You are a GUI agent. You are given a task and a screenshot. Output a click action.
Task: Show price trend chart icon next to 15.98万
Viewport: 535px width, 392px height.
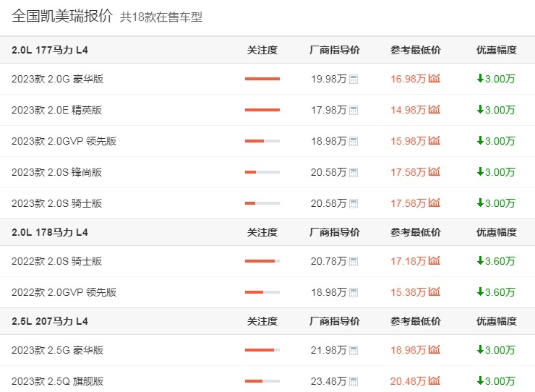point(435,140)
